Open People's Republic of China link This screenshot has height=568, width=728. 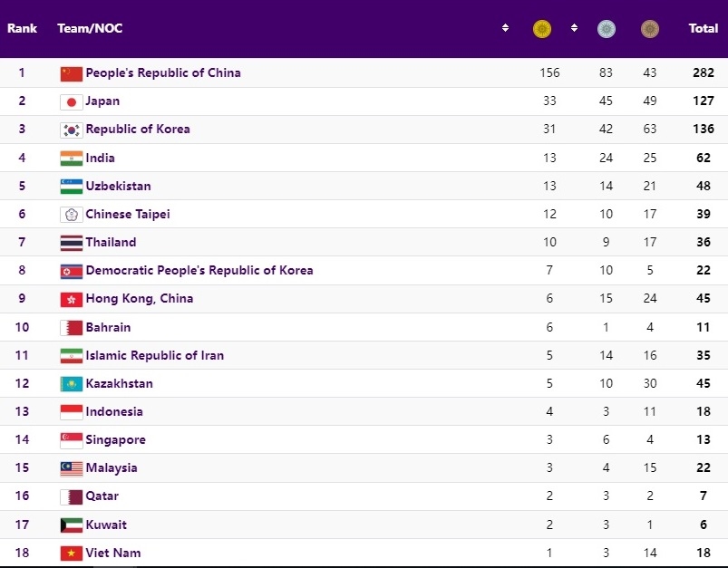[x=163, y=72]
